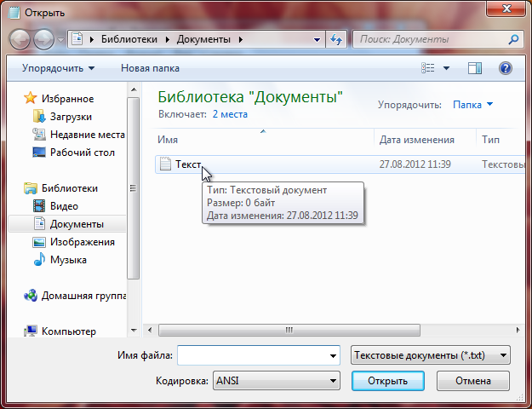Open the Кодировка ANSI dropdown
Screen dimensions: 532x409
276,381
